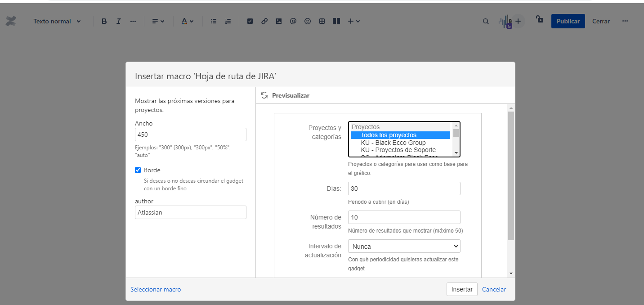The height and width of the screenshot is (305, 644).
Task: Expand the text alignment dropdown
Action: tap(158, 21)
